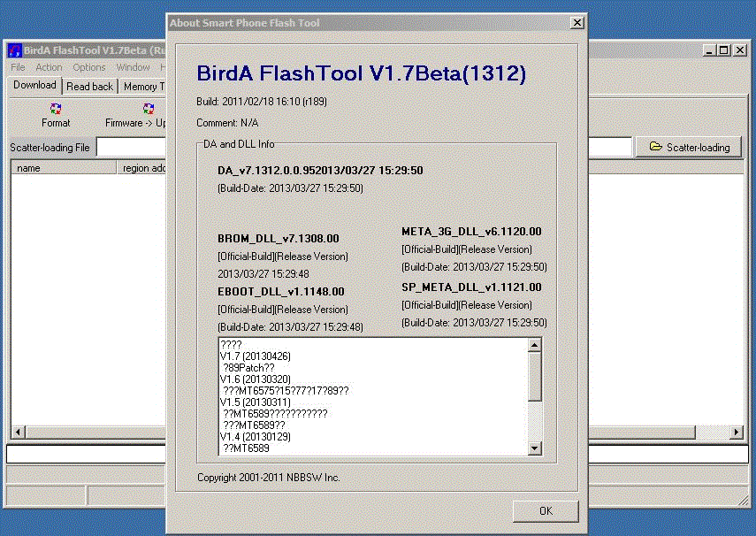Click the Scatter-loading File input field
This screenshot has height=536, width=756.
coord(131,147)
